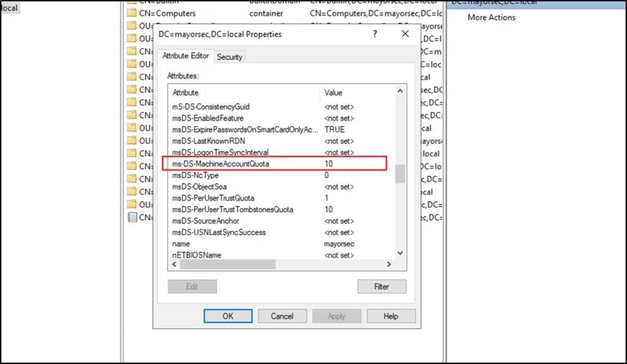Click the left arrow of horizontal scrollbar
627x364 pixels.
[173, 264]
